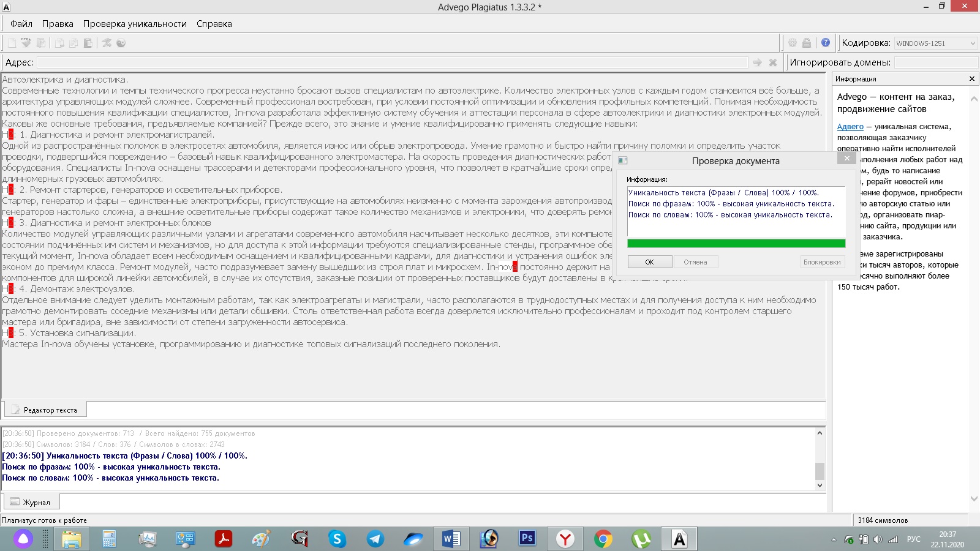The height and width of the screenshot is (551, 980).
Task: Click the X icon beside the address field
Action: pyautogui.click(x=773, y=62)
